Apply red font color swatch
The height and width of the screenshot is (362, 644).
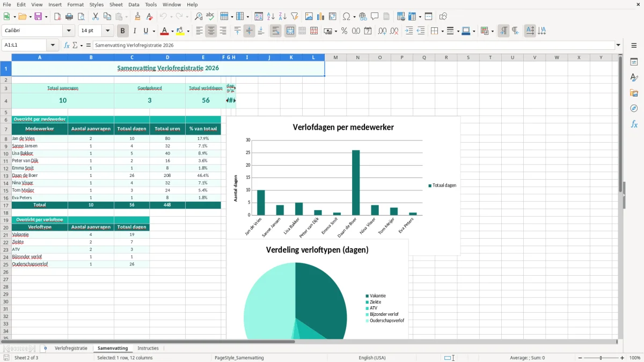[x=165, y=31]
